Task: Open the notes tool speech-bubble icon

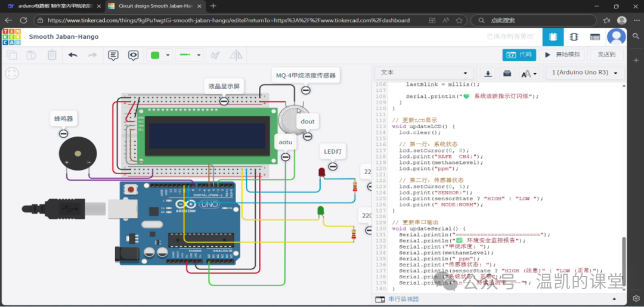Action: point(113,55)
